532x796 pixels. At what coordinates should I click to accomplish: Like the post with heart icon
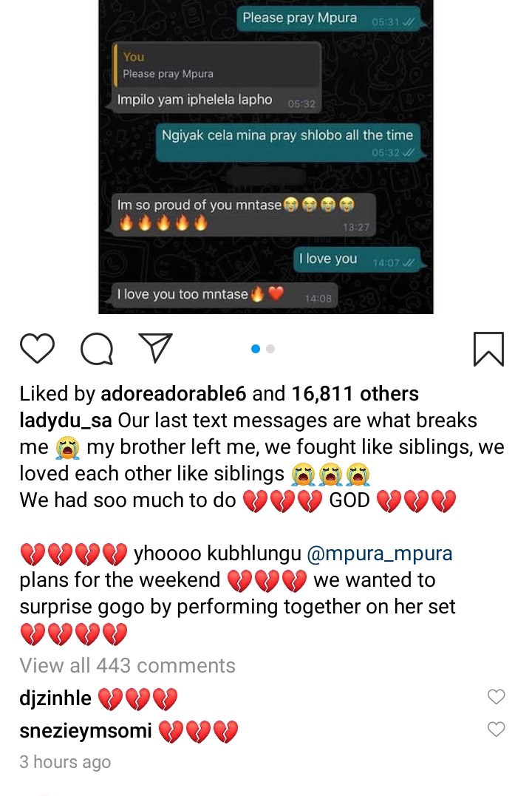(x=37, y=349)
